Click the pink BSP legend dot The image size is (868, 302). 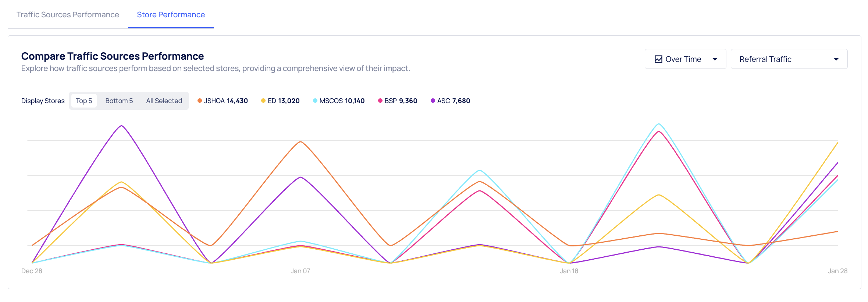[x=380, y=101]
